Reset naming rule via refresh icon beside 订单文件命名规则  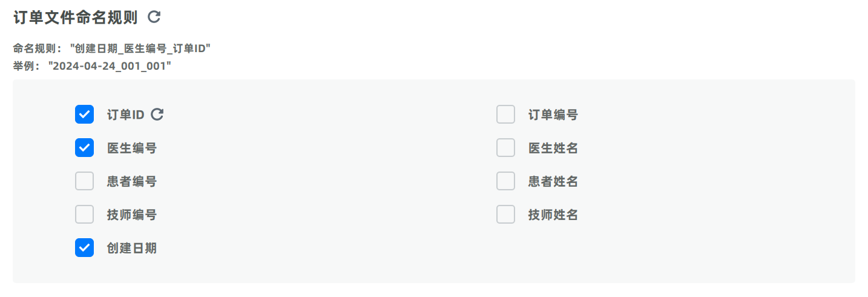coord(154,17)
